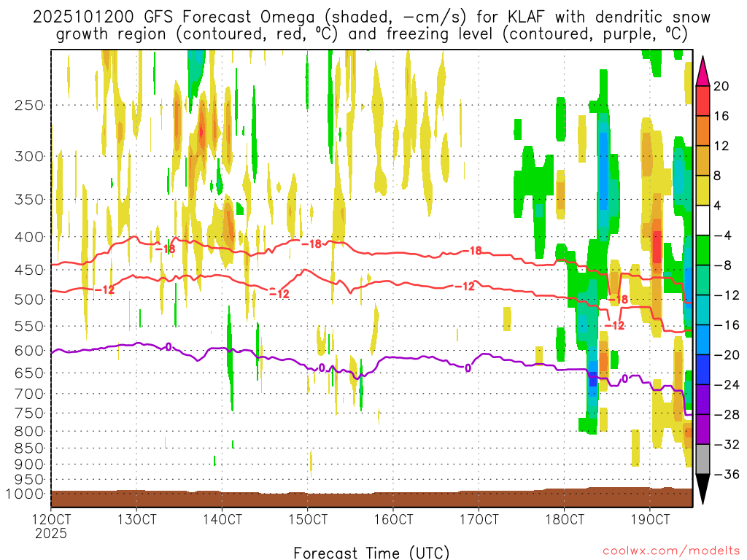Click the black downward arrow of the color bar
Screen dimensions: 747x560
click(x=703, y=489)
